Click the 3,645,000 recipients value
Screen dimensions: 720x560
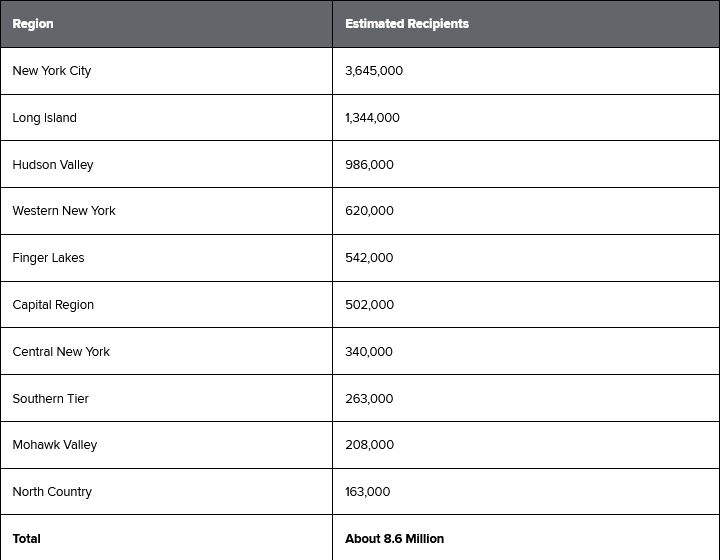coord(374,71)
